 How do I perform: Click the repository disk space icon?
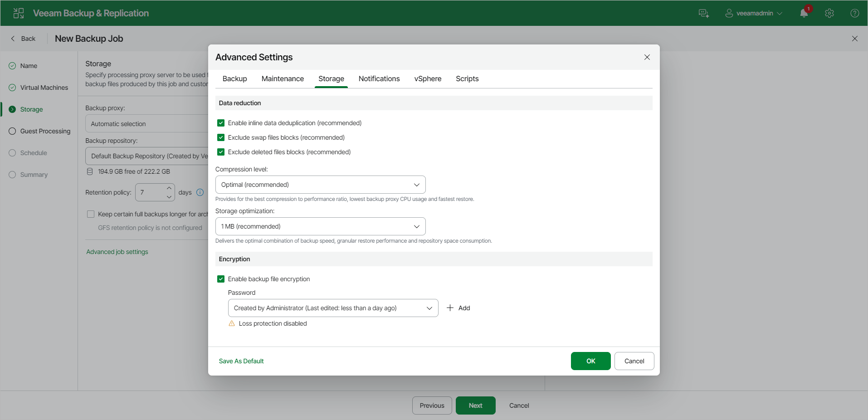point(90,171)
